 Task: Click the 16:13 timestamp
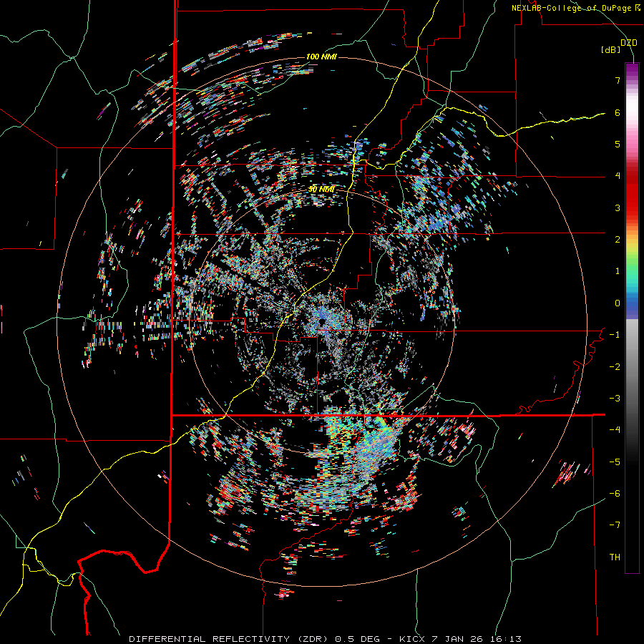point(505,639)
